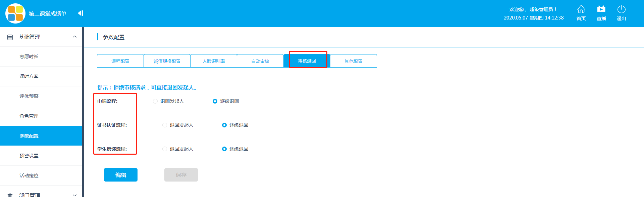Select 退回发起人 for 学生反馈流程
The image size is (644, 197).
coord(165,149)
